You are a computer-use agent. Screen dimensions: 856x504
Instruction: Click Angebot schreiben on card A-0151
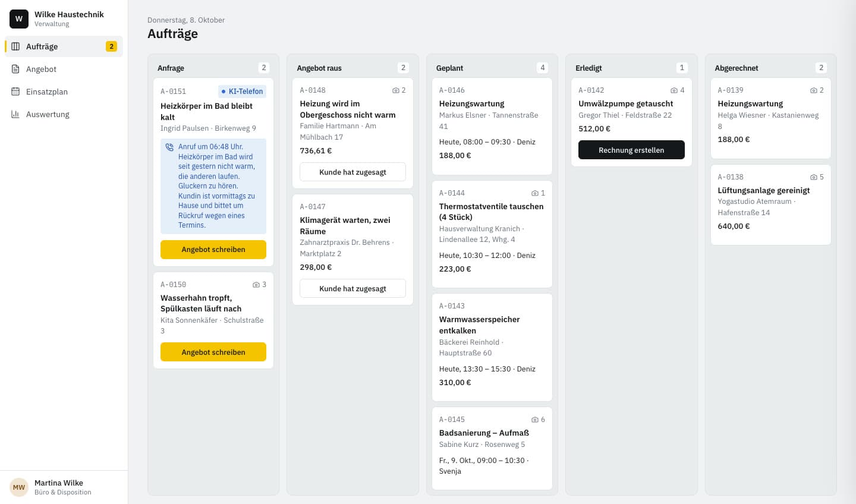click(213, 250)
